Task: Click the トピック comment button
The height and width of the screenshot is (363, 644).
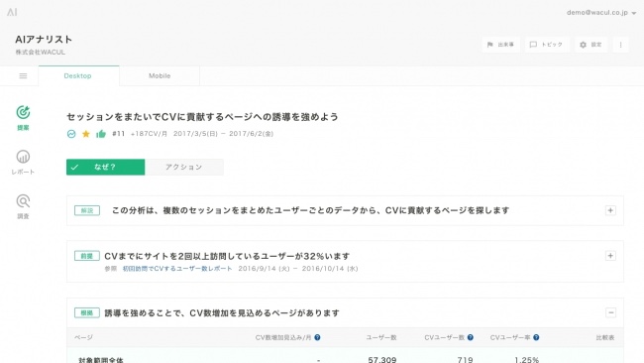Action: [547, 45]
